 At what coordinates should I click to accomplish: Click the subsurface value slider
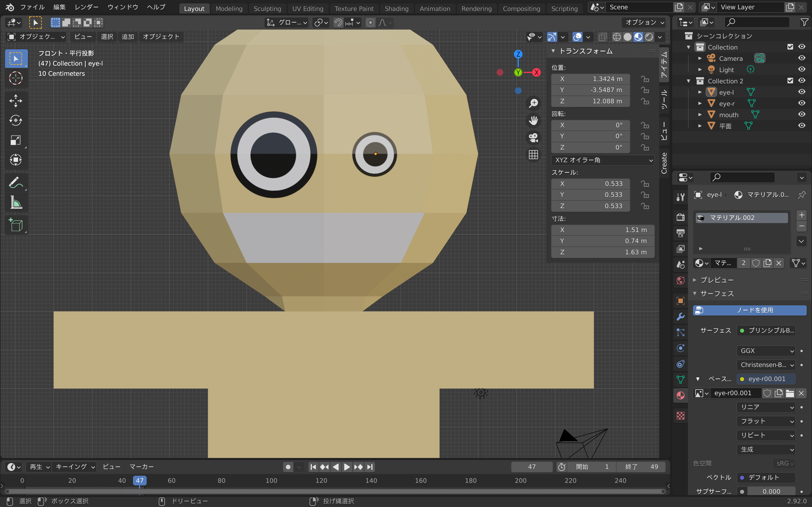tap(771, 491)
